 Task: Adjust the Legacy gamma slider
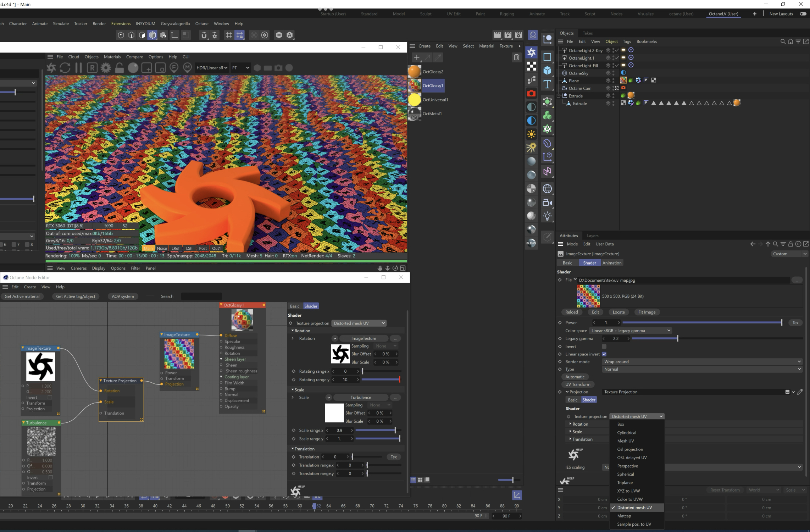[x=677, y=339]
